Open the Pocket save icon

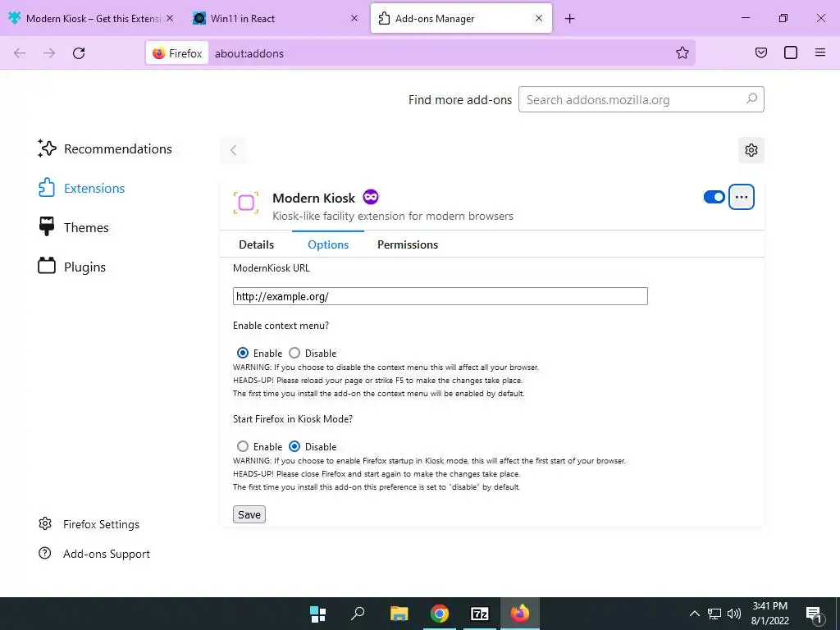tap(760, 52)
